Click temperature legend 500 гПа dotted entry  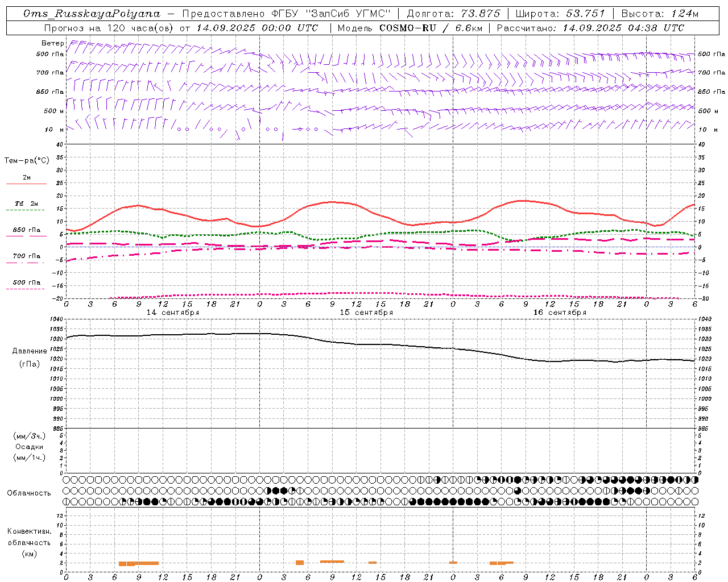26,282
